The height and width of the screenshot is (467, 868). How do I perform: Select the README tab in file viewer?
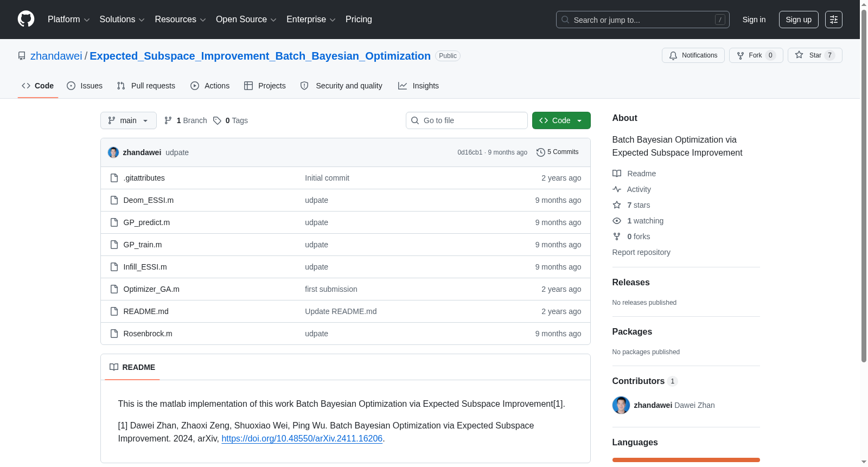coord(132,367)
